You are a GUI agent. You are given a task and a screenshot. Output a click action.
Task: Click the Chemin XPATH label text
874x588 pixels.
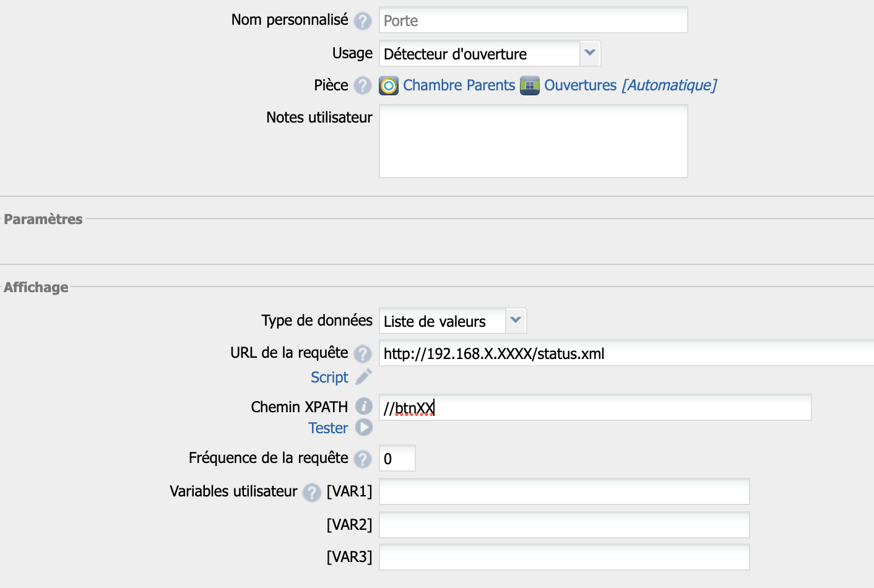coord(300,407)
